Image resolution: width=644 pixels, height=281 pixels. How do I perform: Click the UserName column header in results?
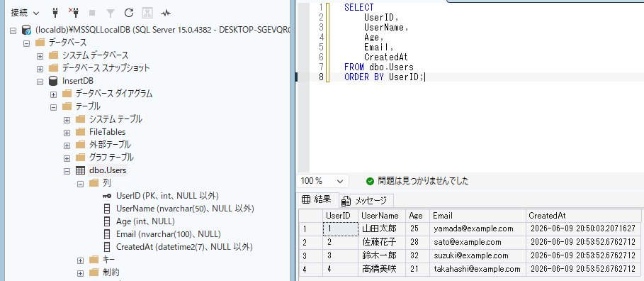tap(382, 216)
